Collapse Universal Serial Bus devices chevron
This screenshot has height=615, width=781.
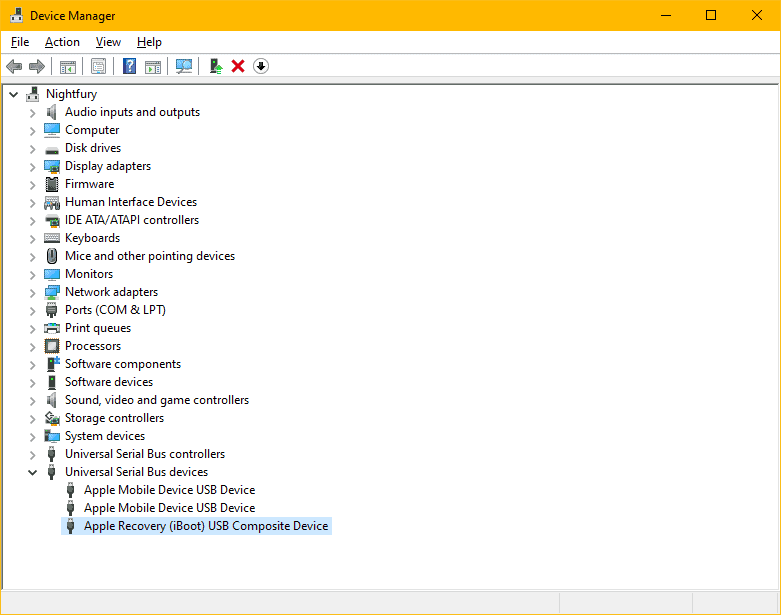click(x=32, y=472)
